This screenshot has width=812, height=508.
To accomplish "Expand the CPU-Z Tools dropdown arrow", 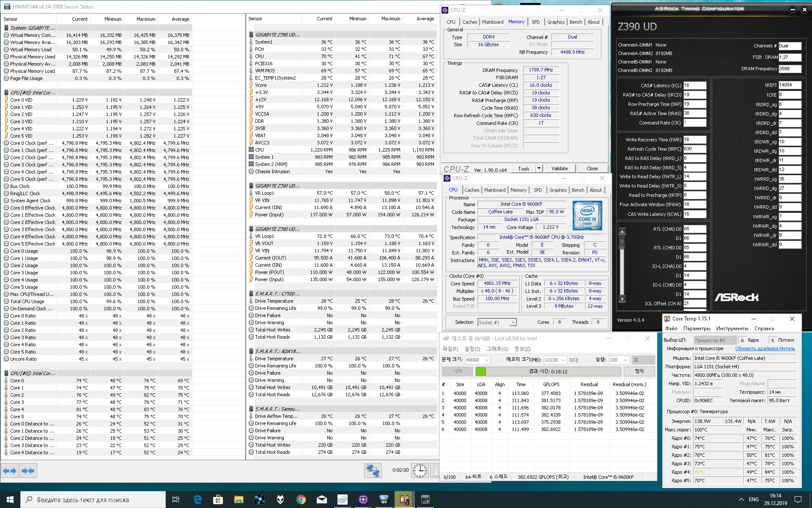I will coord(539,168).
